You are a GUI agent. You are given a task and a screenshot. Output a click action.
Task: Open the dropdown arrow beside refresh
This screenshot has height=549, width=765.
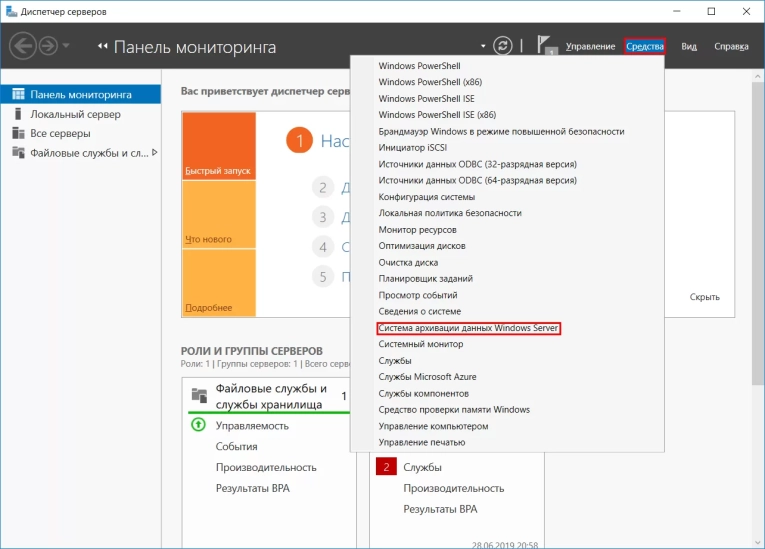[x=483, y=46]
